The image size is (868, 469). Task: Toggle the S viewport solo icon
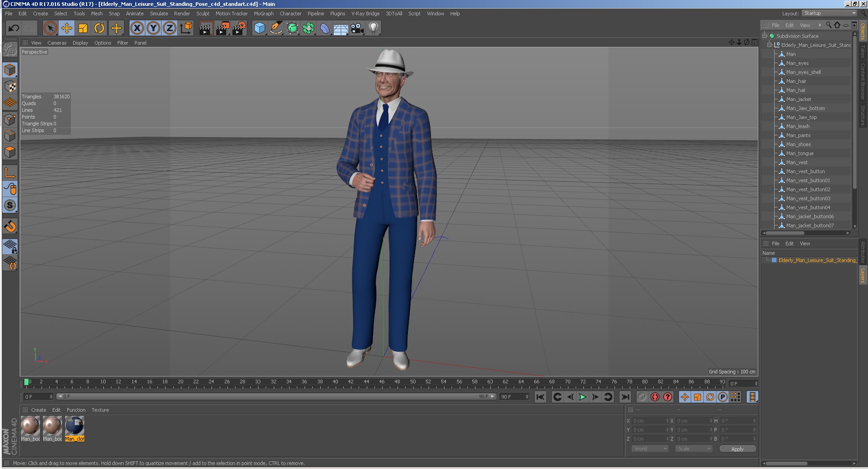point(10,205)
